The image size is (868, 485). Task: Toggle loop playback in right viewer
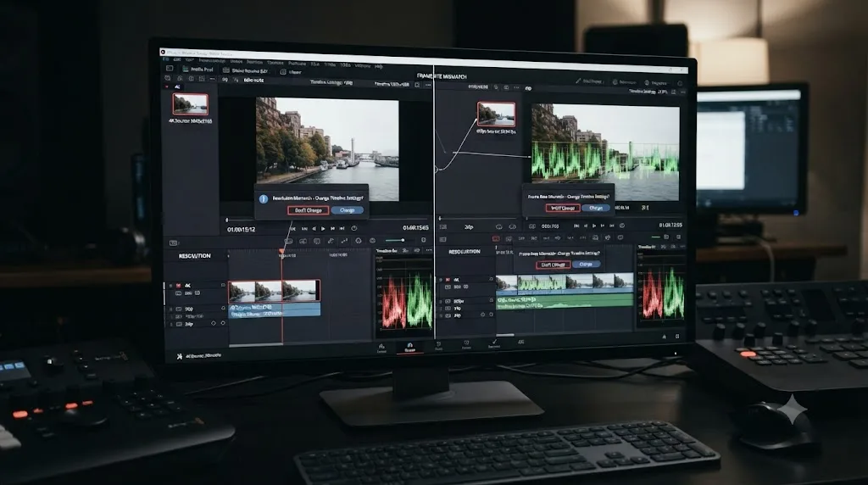tap(622, 226)
